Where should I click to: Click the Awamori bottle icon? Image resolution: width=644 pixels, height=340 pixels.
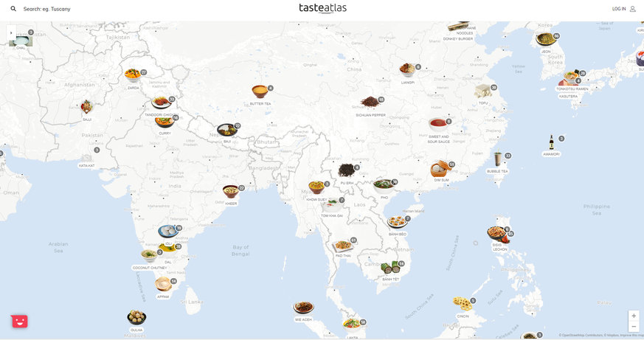pos(551,142)
